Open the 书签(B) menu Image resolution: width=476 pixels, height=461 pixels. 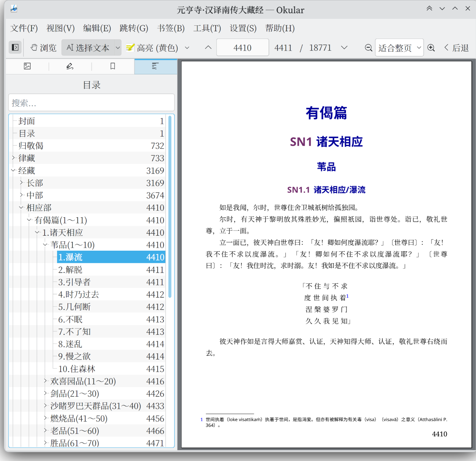(x=171, y=28)
